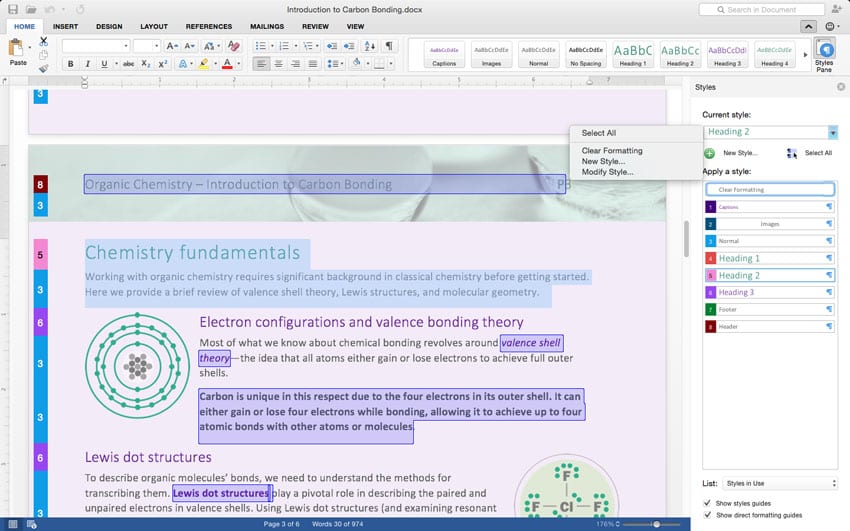This screenshot has width=850, height=531.
Task: Adjust the zoom slider in status bar
Action: pyautogui.click(x=656, y=524)
